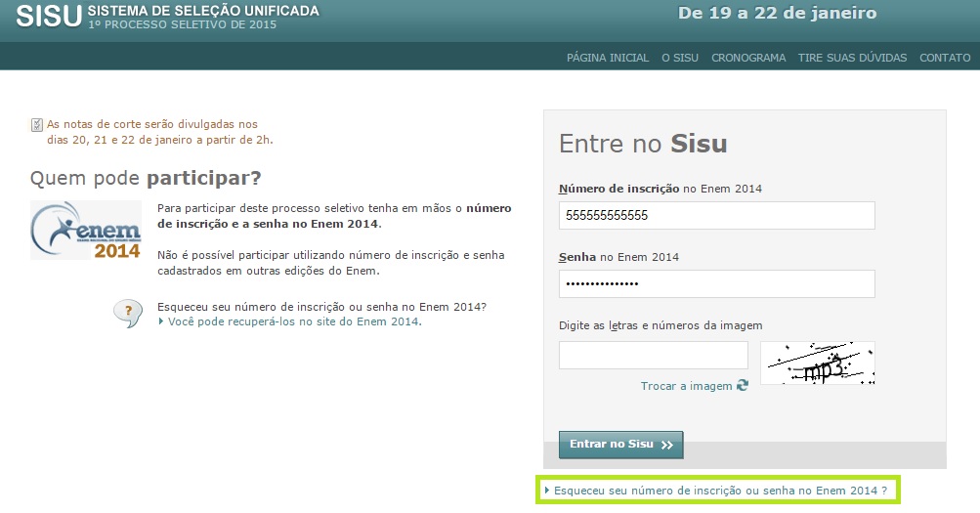Open the CONTATO menu item

pyautogui.click(x=945, y=58)
